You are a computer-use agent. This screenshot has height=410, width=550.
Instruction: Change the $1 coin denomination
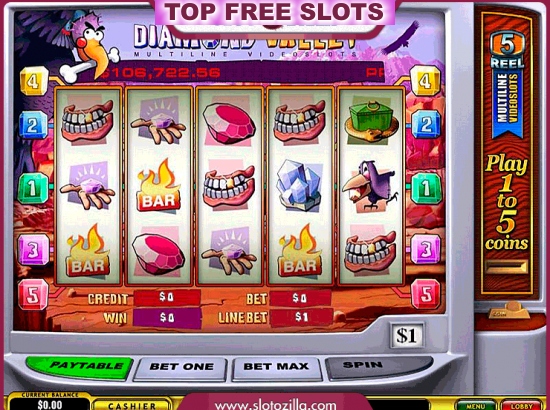[x=407, y=336]
